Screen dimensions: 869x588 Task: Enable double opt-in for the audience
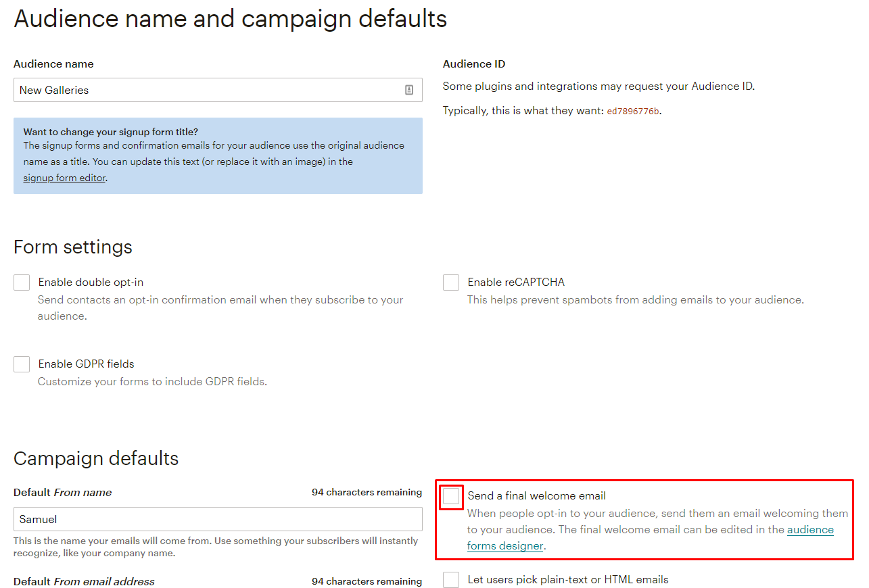pyautogui.click(x=21, y=282)
